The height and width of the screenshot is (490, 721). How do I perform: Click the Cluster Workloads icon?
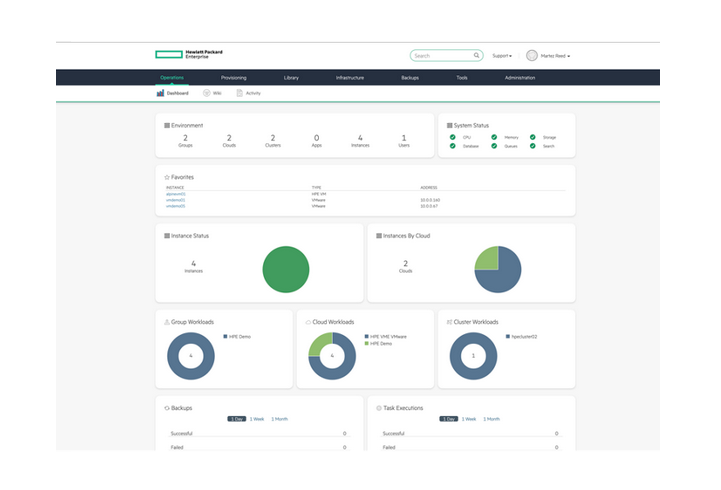449,322
